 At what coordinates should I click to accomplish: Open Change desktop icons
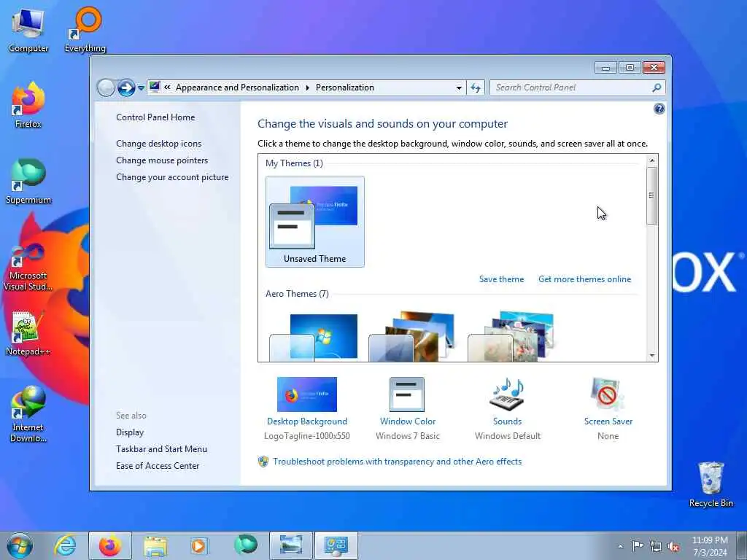point(158,144)
